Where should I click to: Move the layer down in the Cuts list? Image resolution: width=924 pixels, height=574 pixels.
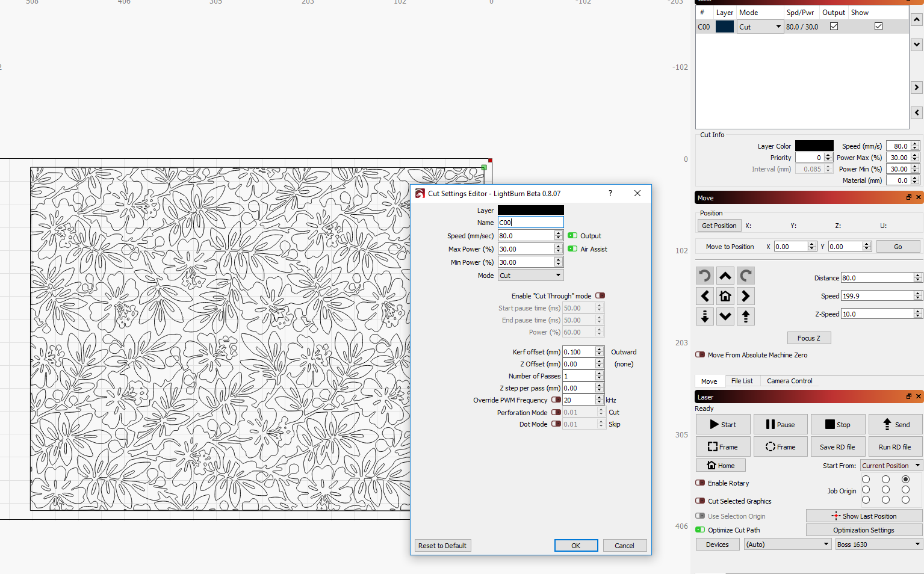[x=917, y=44]
